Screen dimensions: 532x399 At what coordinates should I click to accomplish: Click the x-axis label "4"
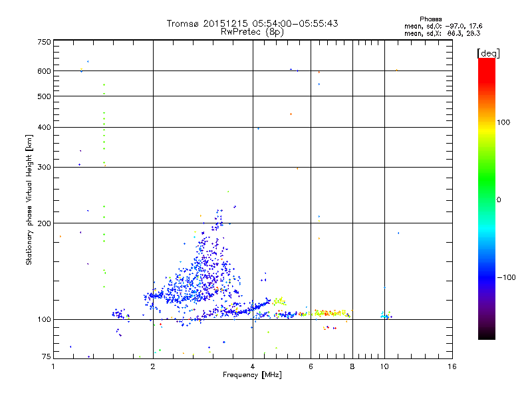pyautogui.click(x=253, y=366)
